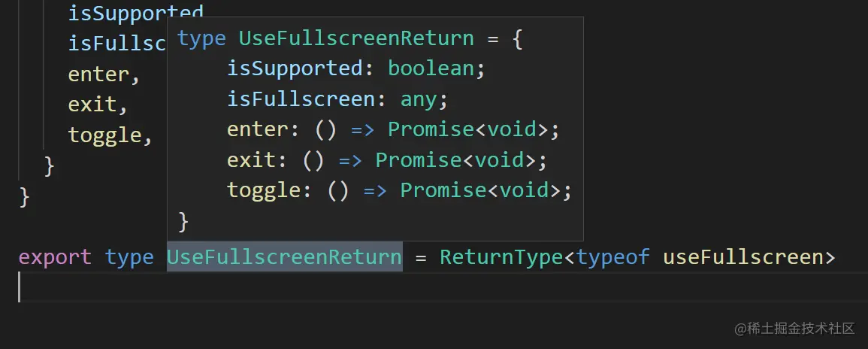Click the export keyword

54,257
